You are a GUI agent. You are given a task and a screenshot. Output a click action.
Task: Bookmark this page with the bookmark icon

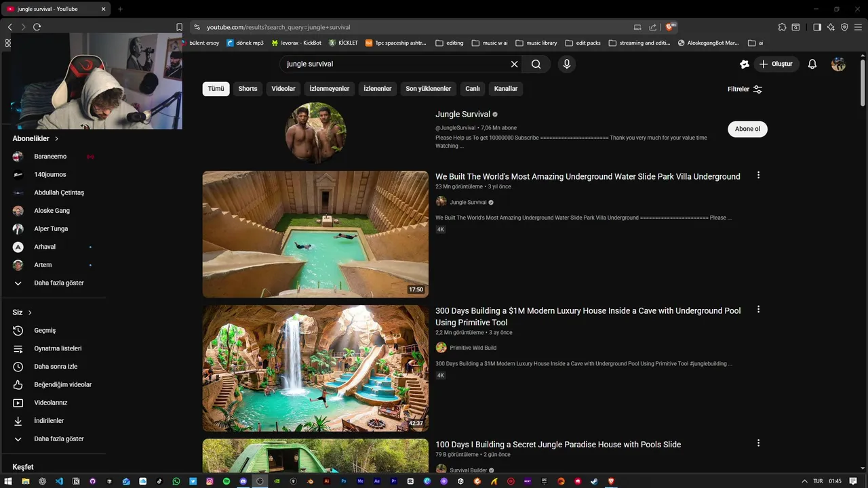[179, 27]
